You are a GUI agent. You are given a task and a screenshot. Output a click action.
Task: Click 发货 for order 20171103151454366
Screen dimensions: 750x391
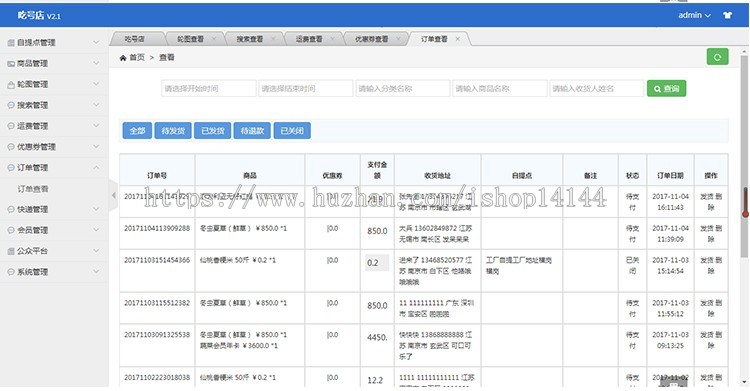coord(706,260)
